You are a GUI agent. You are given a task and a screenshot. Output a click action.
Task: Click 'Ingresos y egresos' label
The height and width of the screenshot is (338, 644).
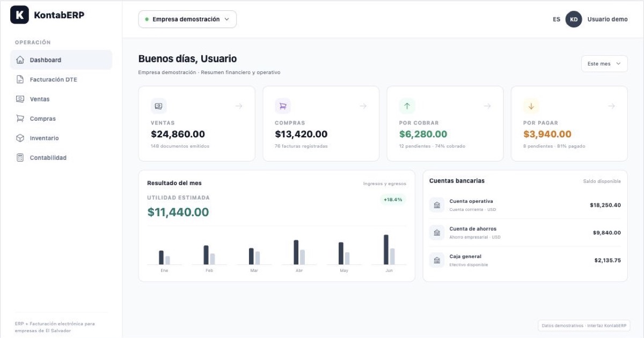tap(385, 183)
